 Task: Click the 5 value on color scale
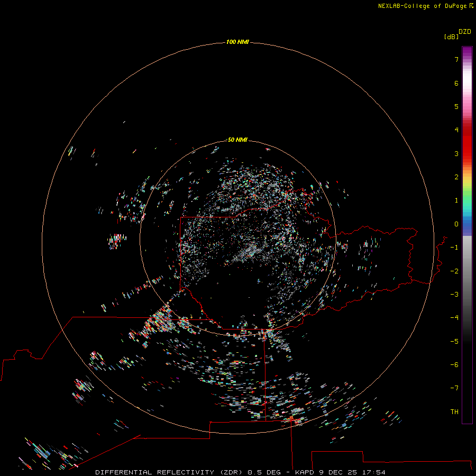click(456, 106)
